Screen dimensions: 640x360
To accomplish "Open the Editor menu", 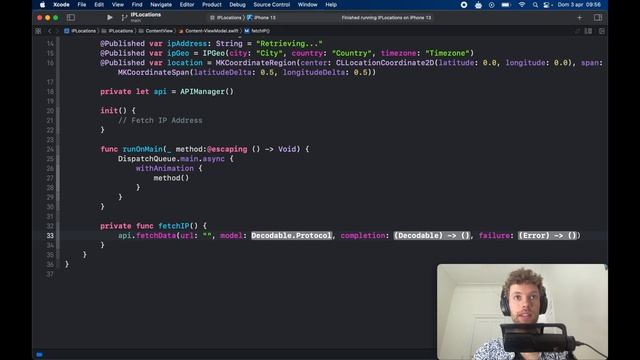I will click(187, 5).
